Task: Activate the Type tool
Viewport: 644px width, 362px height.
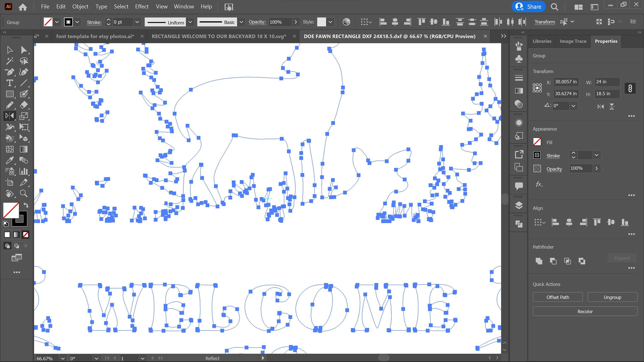Action: click(10, 83)
